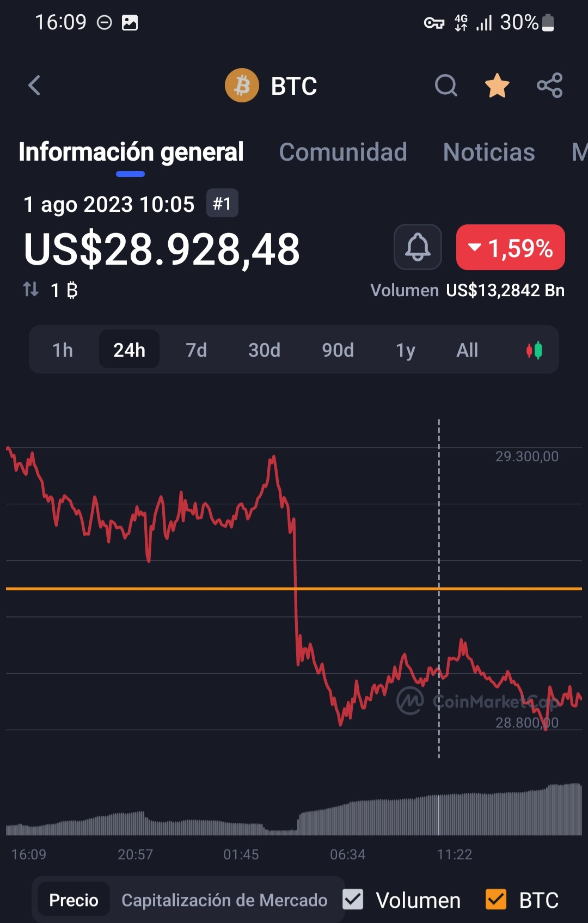Tap the Bitcoin logo icon
This screenshot has height=923, width=588.
(x=242, y=85)
